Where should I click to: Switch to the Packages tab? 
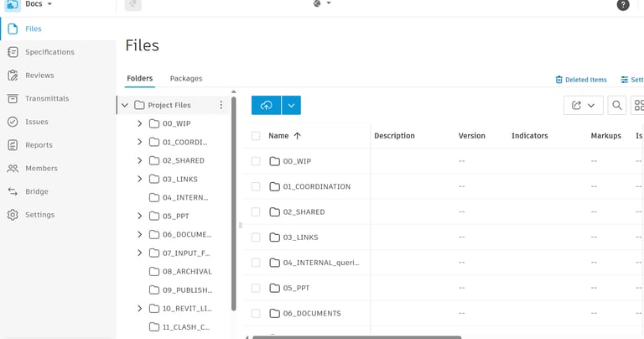tap(186, 79)
